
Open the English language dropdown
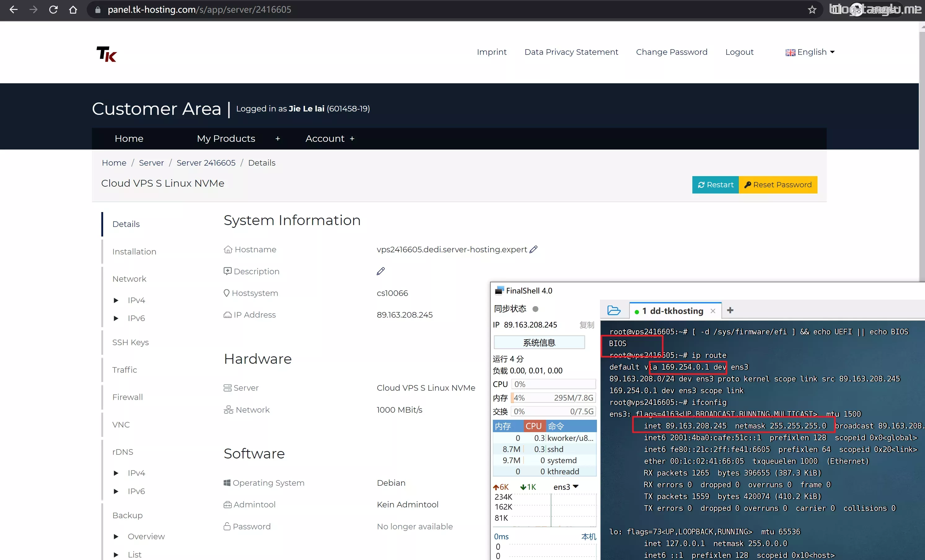[810, 52]
